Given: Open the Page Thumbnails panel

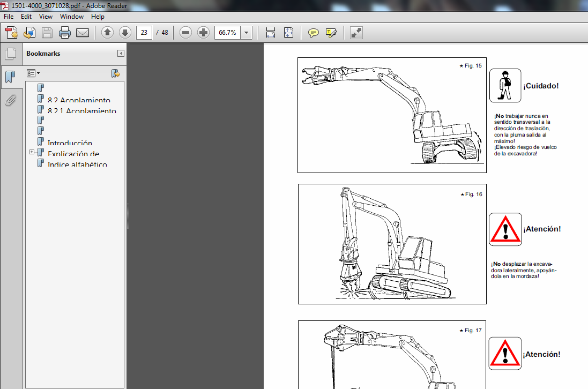Looking at the screenshot, I should point(11,54).
